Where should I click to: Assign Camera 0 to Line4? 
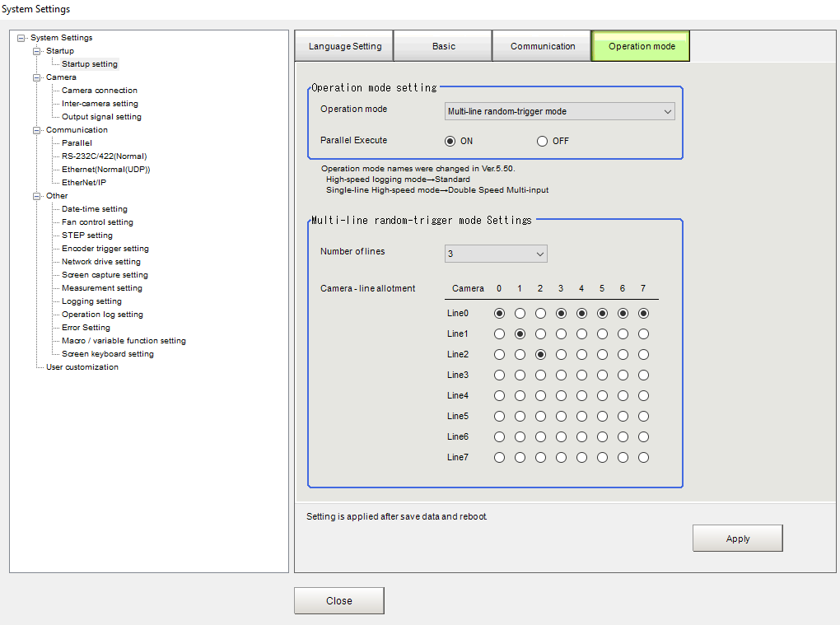click(499, 396)
